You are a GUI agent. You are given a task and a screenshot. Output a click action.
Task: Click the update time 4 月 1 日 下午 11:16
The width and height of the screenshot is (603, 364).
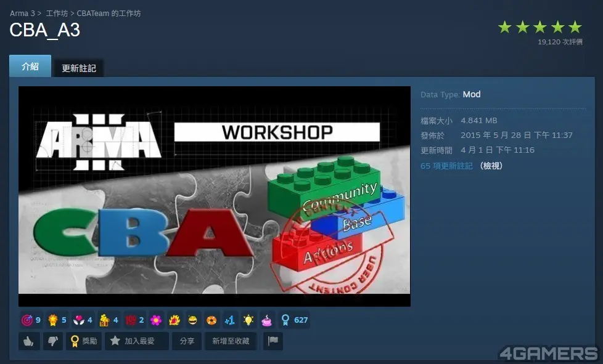[x=498, y=150]
